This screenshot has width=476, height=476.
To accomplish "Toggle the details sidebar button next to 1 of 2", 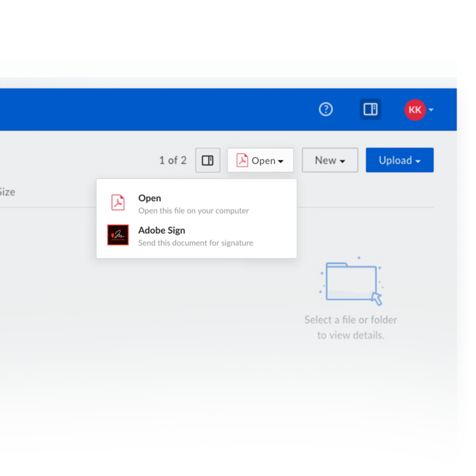I will (208, 161).
